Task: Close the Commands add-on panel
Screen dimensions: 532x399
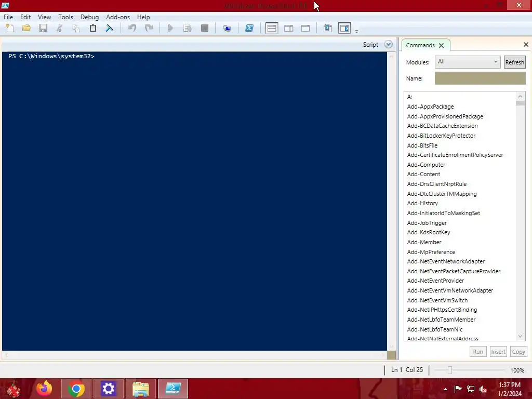Action: [526, 45]
